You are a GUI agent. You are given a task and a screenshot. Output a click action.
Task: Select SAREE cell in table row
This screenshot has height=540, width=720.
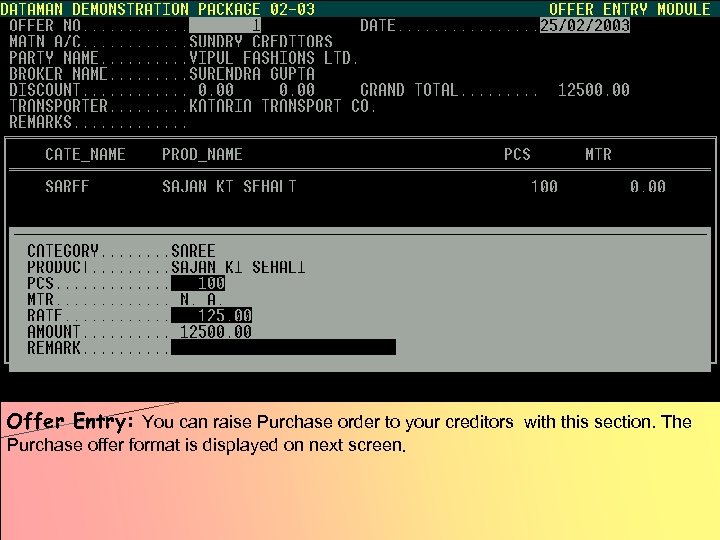(x=68, y=186)
